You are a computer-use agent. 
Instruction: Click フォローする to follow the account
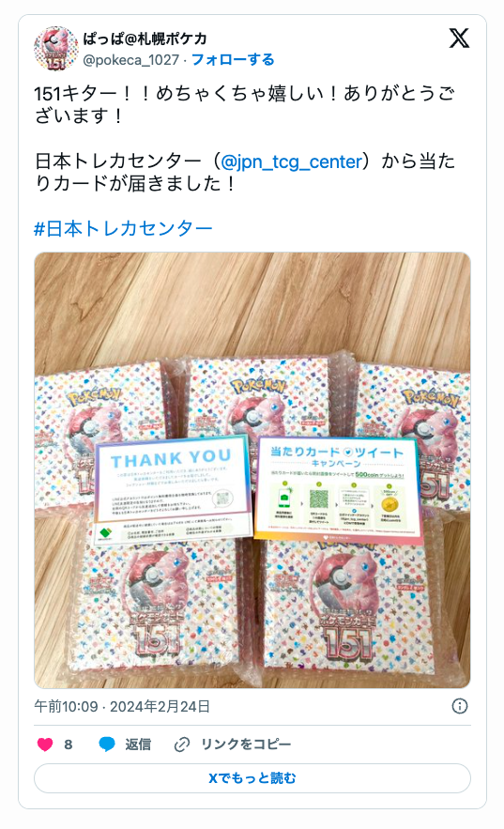[x=233, y=60]
